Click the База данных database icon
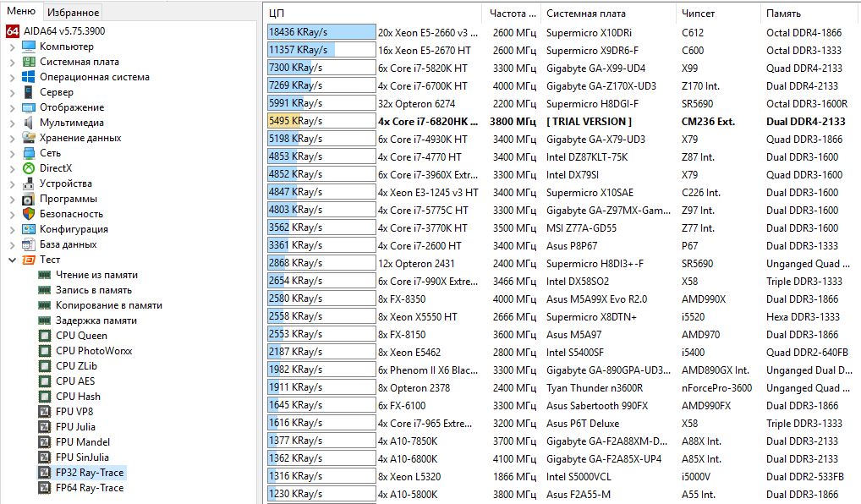Viewport: 861px width, 504px height. click(x=29, y=244)
